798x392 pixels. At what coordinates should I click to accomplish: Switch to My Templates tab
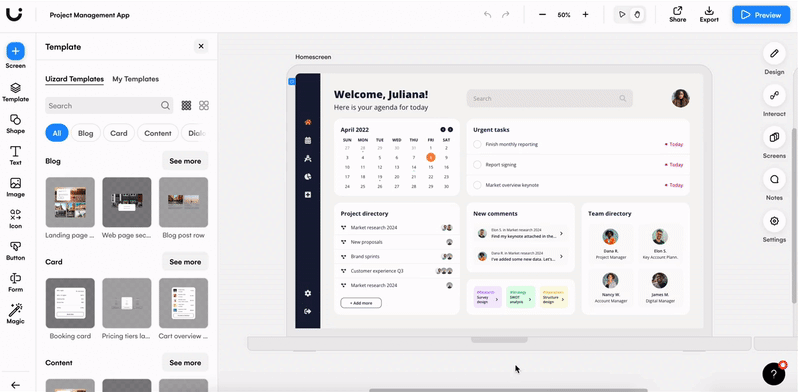click(x=135, y=79)
